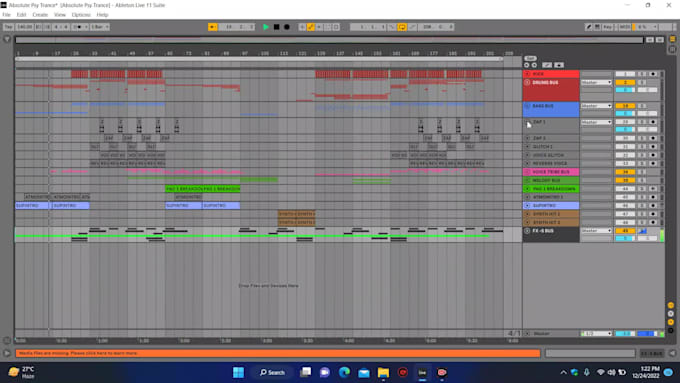Enable Key Map Mode
The height and width of the screenshot is (383, 680).
(608, 27)
